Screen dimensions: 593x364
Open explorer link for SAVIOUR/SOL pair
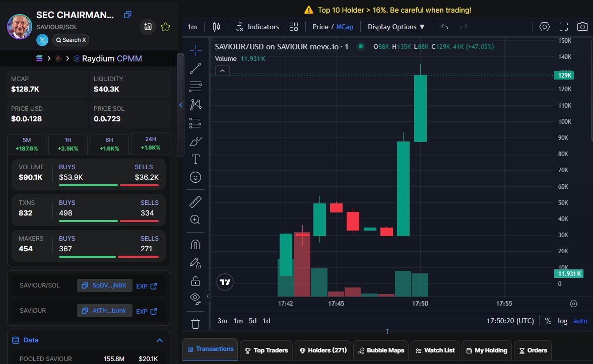click(x=147, y=286)
